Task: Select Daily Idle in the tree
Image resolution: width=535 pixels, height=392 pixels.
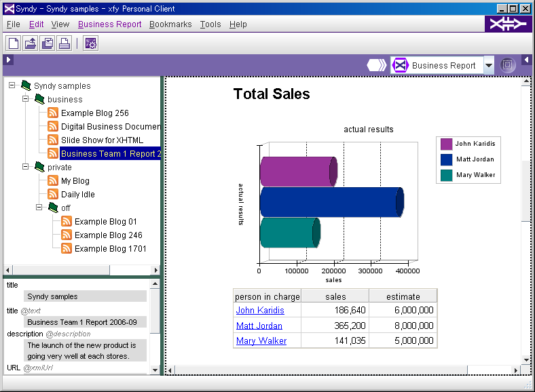Action: tap(77, 195)
